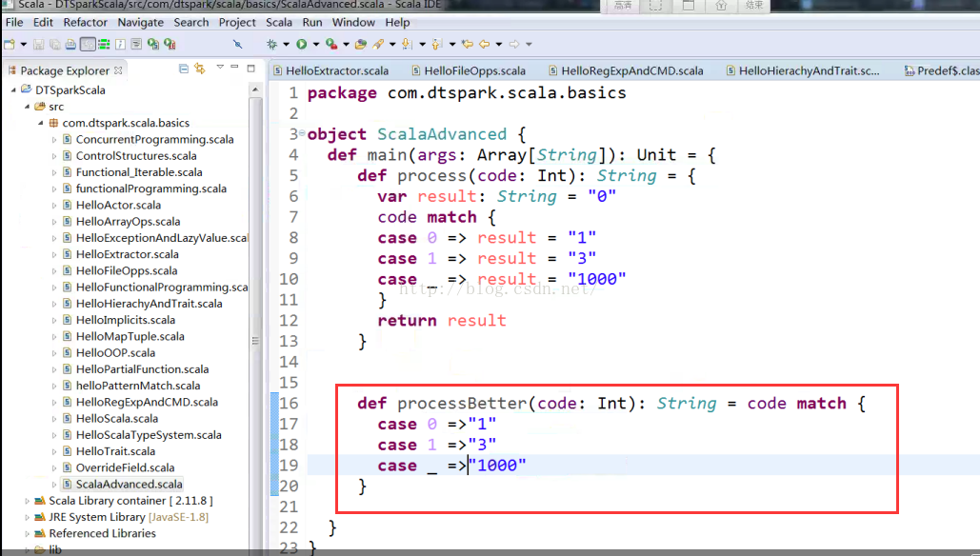
Task: Open the Debug dropdown arrow
Action: click(x=286, y=45)
